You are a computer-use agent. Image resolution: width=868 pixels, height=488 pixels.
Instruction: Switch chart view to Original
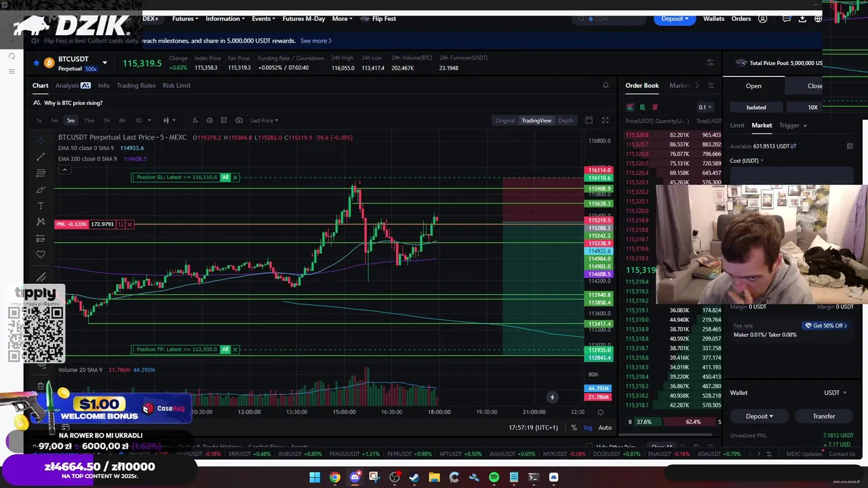pos(505,121)
